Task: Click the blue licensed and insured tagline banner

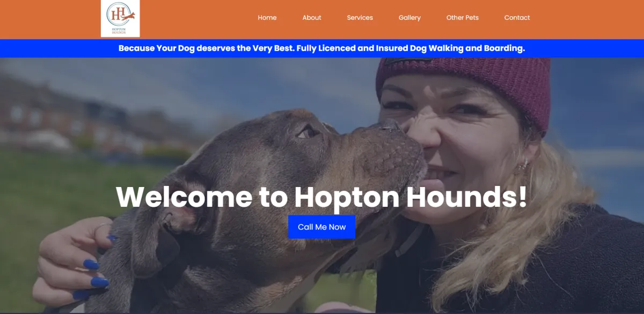Action: pos(322,48)
